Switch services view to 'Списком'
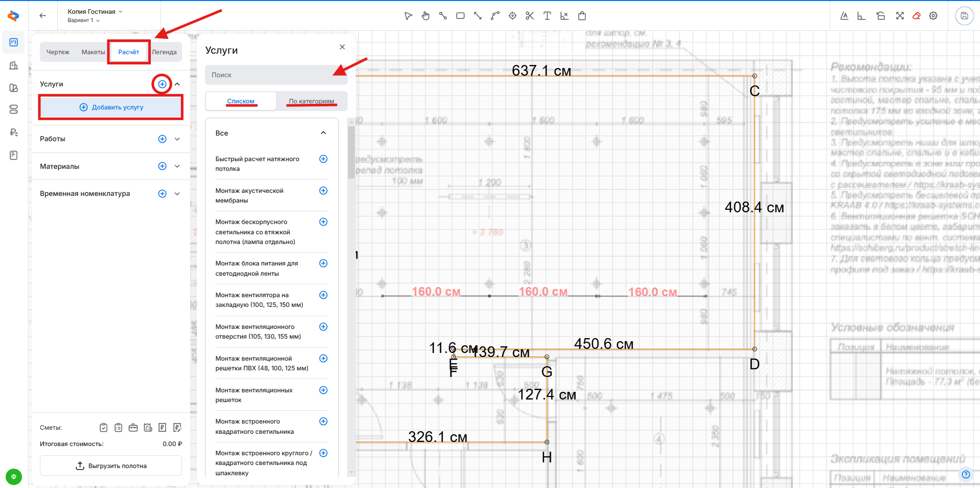Image resolution: width=980 pixels, height=488 pixels. pos(241,101)
